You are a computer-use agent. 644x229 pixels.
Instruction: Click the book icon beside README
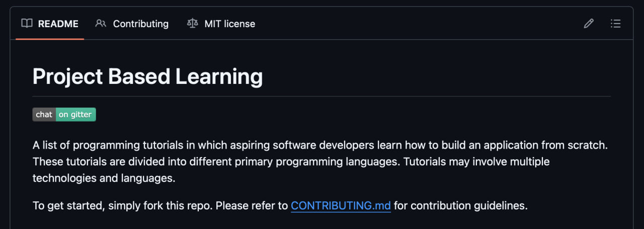pos(27,24)
